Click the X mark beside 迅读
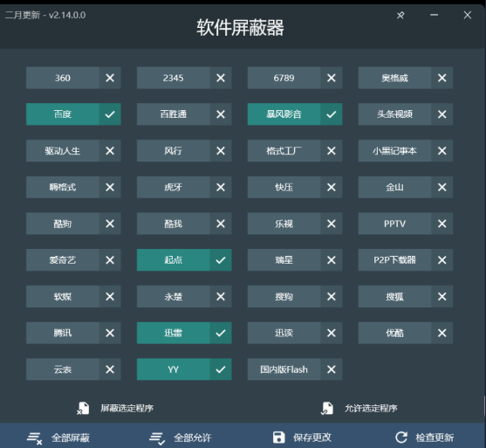 point(332,333)
